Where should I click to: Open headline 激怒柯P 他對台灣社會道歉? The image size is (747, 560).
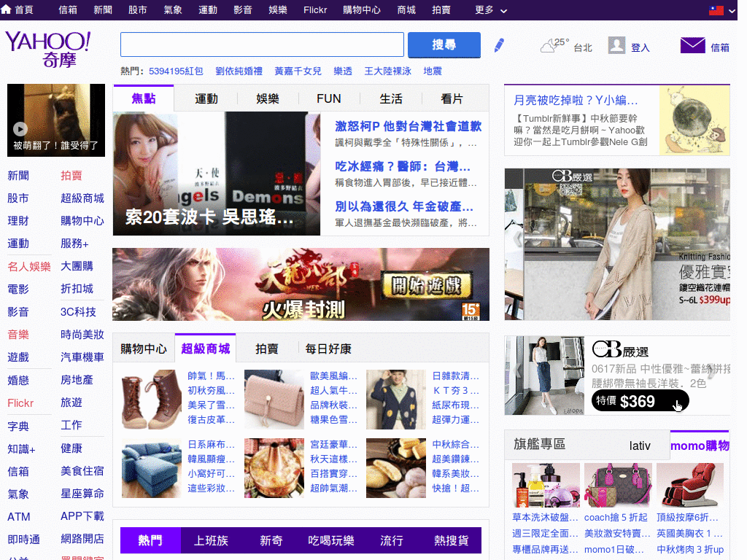409,126
